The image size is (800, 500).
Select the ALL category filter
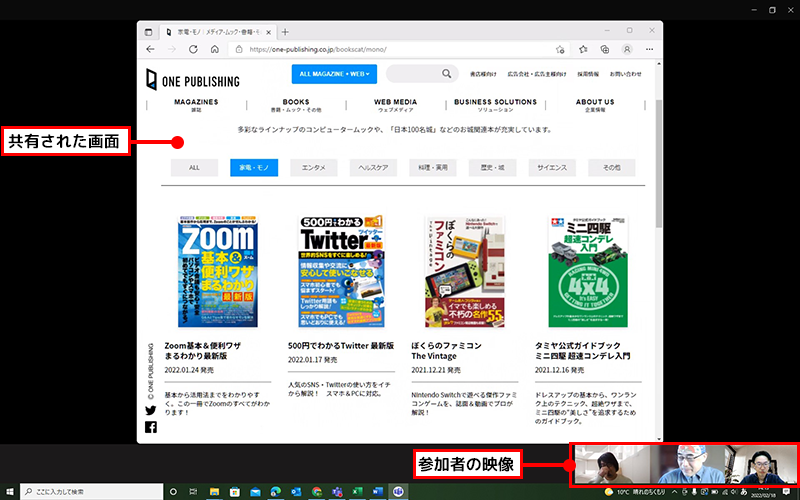(194, 167)
